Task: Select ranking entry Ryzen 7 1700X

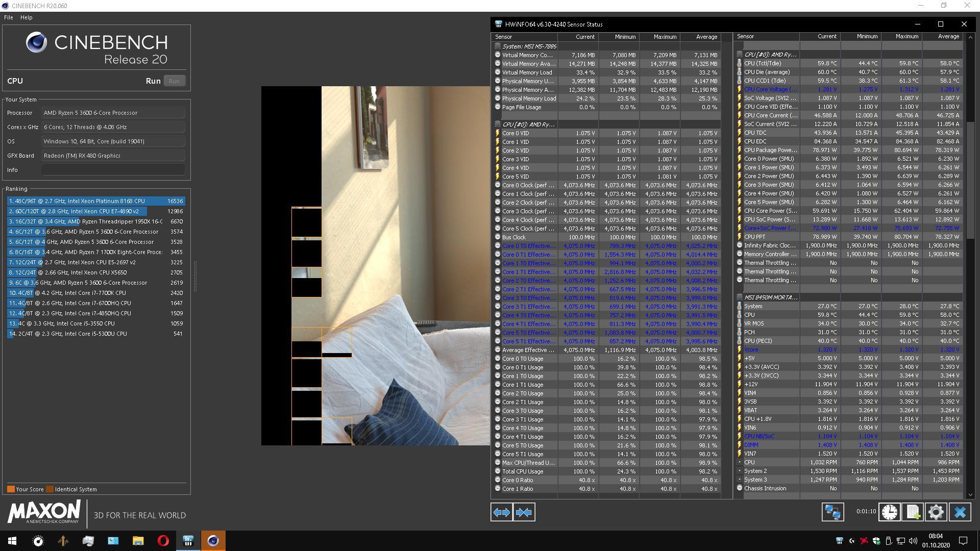Action: (96, 252)
